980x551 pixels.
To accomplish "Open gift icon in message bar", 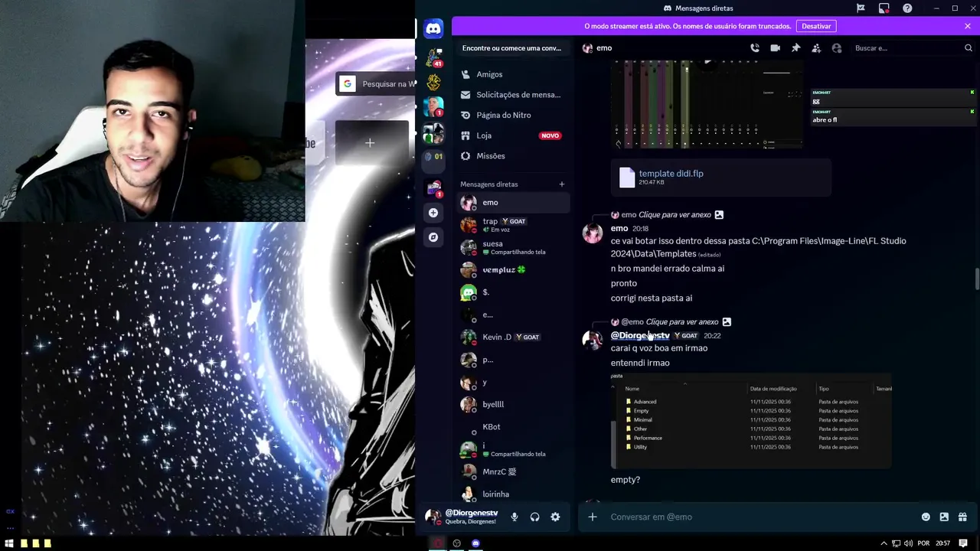I will pyautogui.click(x=962, y=517).
